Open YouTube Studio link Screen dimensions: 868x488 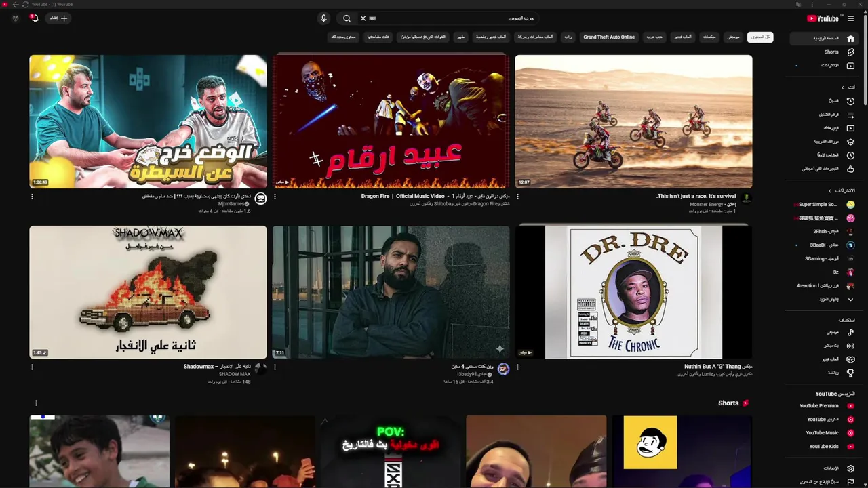click(x=824, y=420)
